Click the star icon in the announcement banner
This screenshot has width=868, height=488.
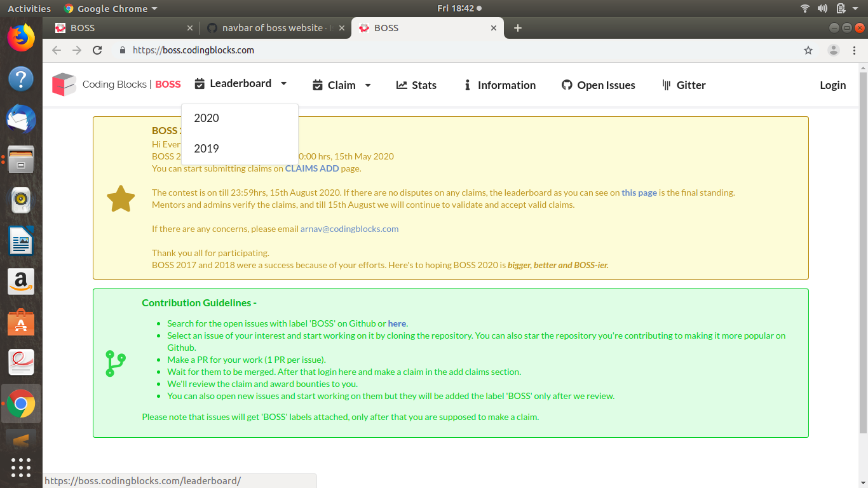[x=121, y=198]
